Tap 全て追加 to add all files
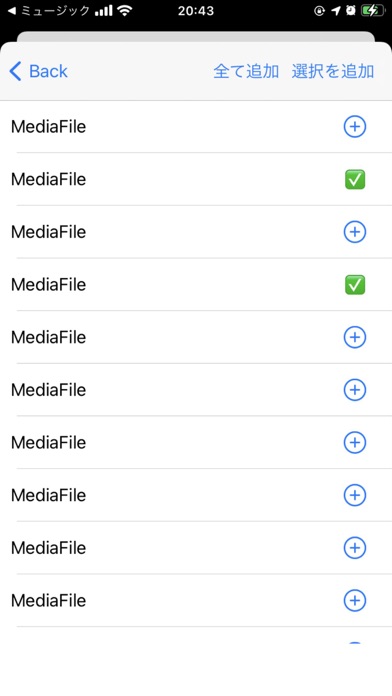Screen dimensions: 392x696 click(x=246, y=71)
